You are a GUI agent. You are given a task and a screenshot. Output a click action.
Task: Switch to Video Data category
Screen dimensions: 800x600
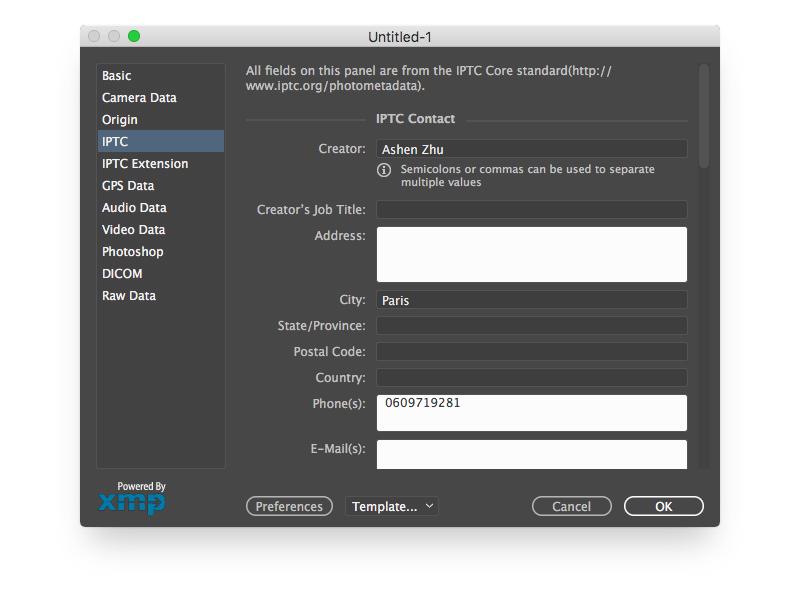click(160, 229)
